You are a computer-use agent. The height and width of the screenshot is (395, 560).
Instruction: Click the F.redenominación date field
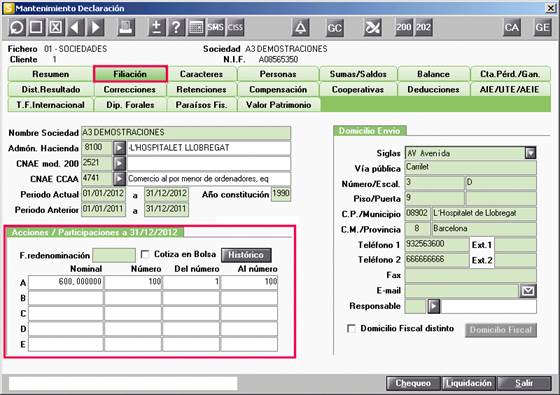114,255
